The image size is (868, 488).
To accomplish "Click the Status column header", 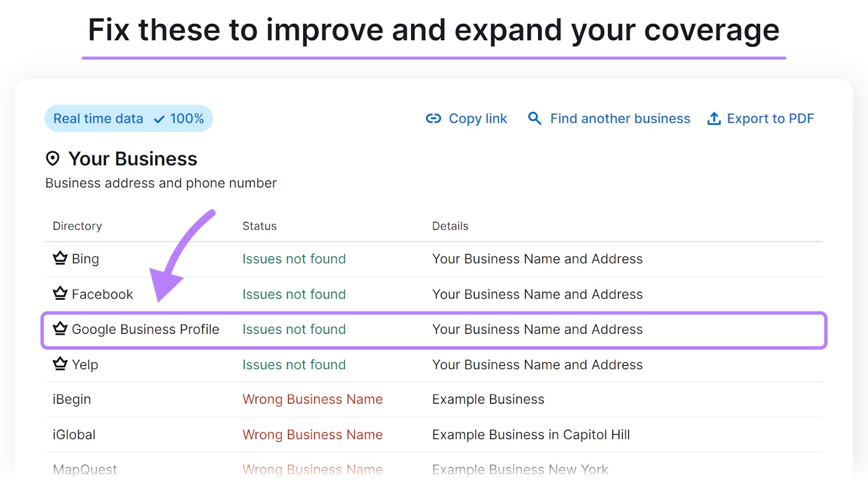I will (x=259, y=226).
